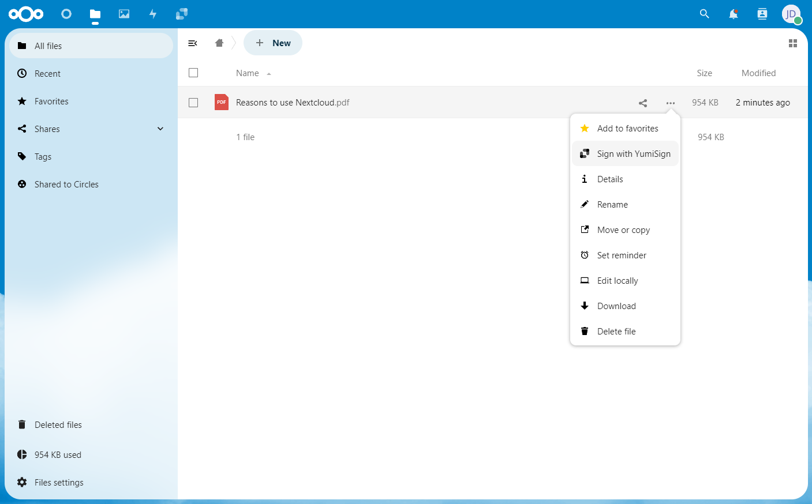Expand the Shares chevron
Viewport: 812px width, 504px height.
160,129
